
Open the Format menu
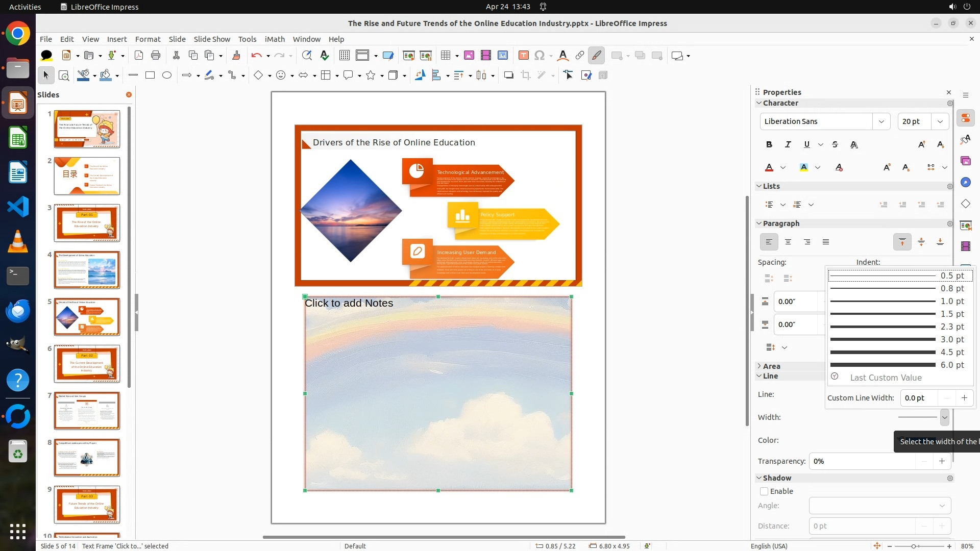148,39
